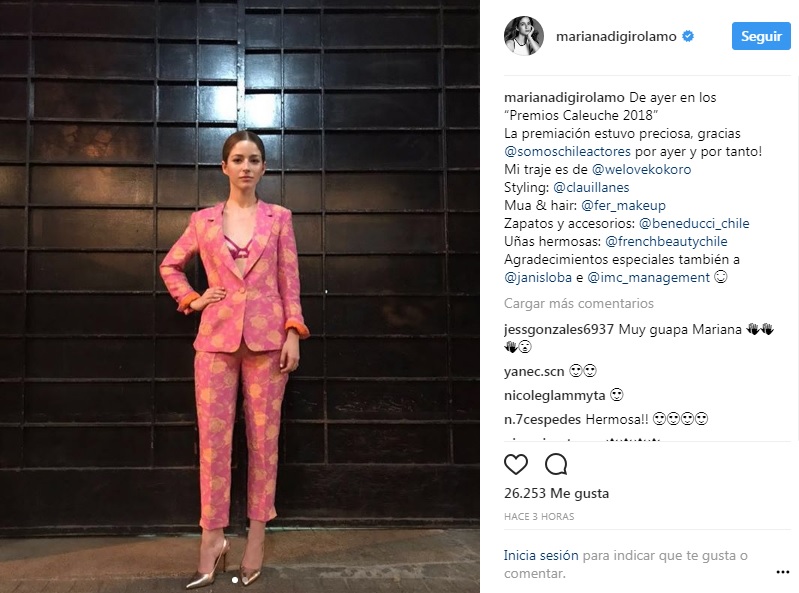Open the @welovekokoro mention link
799x593 pixels.
pyautogui.click(x=641, y=169)
